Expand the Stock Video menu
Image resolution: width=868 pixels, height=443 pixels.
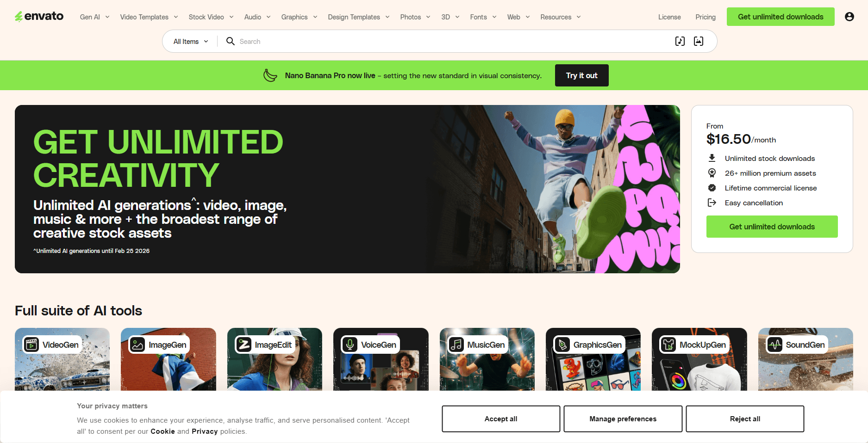tap(211, 17)
